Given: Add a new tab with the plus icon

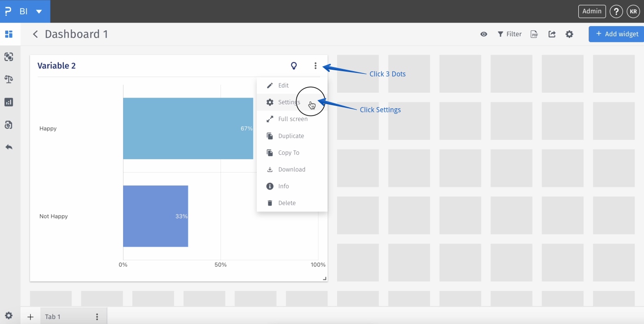Looking at the screenshot, I should (30, 317).
